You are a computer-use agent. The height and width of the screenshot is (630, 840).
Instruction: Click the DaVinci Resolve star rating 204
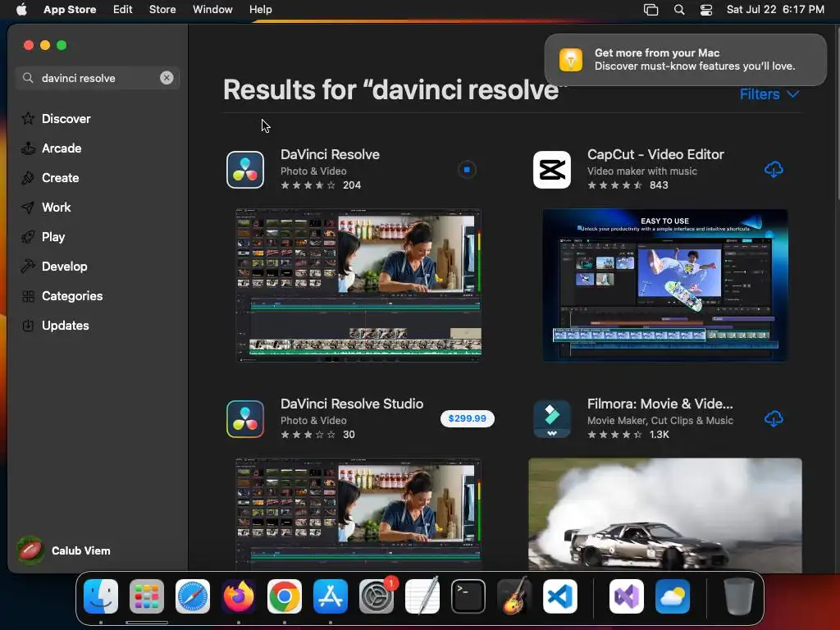pyautogui.click(x=321, y=185)
